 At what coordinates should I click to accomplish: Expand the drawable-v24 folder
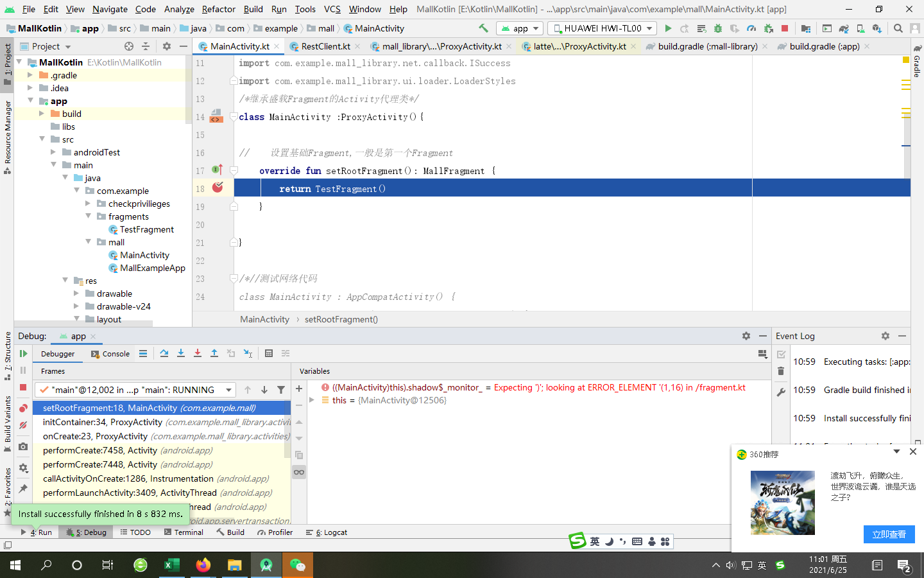pos(76,306)
